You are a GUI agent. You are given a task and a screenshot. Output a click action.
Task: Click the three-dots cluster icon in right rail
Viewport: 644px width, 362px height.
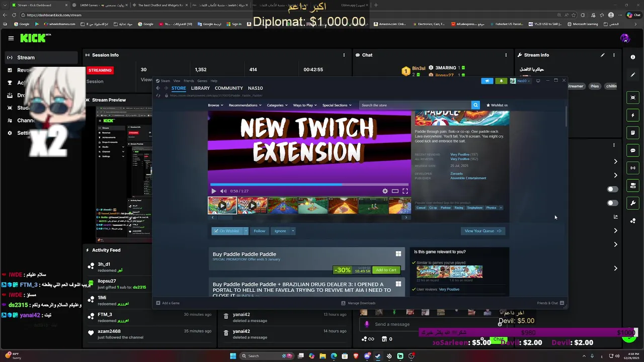click(633, 221)
